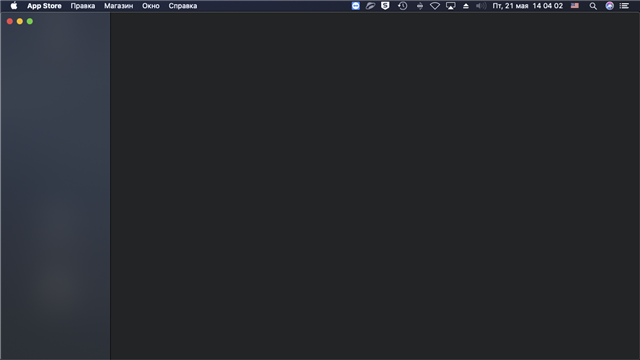Activate Siri from the menu bar
Screen dimensions: 640x360
point(609,6)
